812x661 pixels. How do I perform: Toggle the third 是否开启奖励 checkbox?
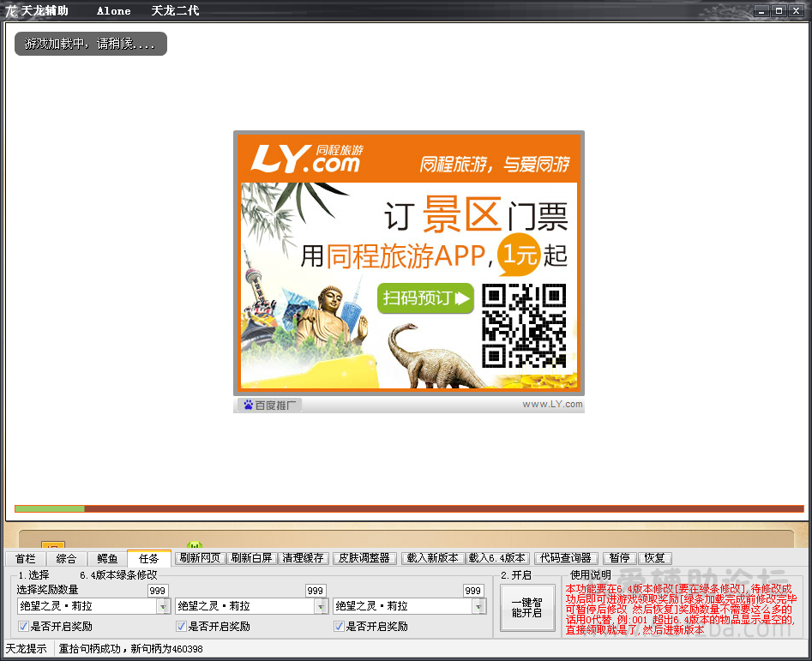pos(340,627)
